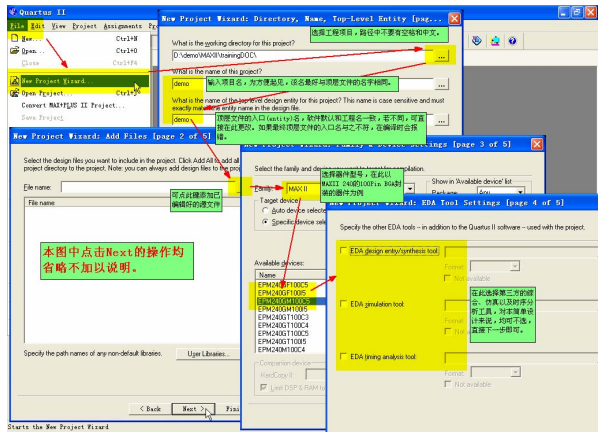Close the Directory, Name, Top-Level Entity wizard page
Screen dimensions: 609x436
pyautogui.click(x=454, y=18)
